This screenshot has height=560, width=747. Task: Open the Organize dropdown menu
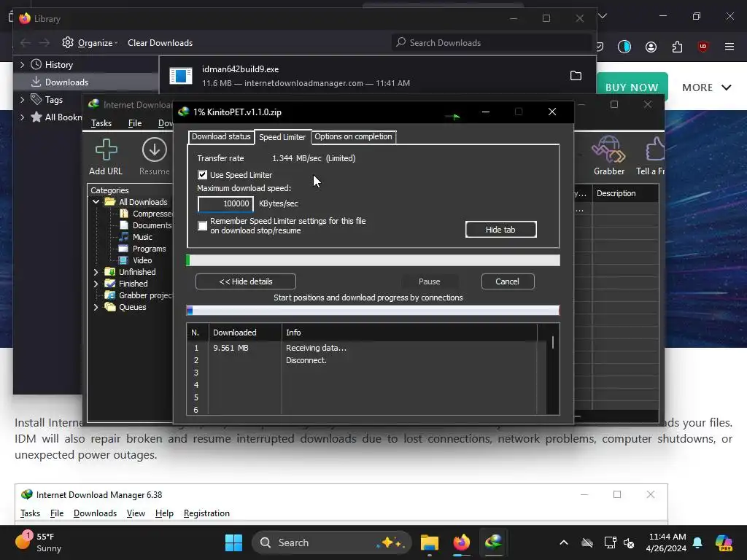pyautogui.click(x=98, y=43)
